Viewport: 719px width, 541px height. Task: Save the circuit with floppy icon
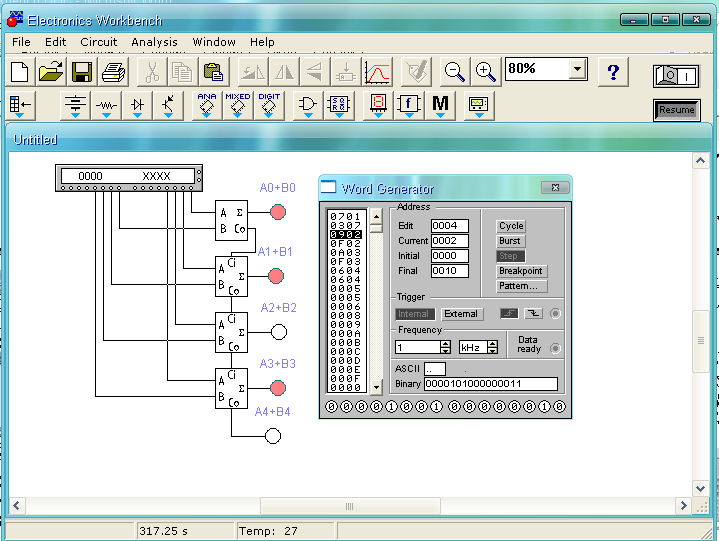pyautogui.click(x=82, y=72)
